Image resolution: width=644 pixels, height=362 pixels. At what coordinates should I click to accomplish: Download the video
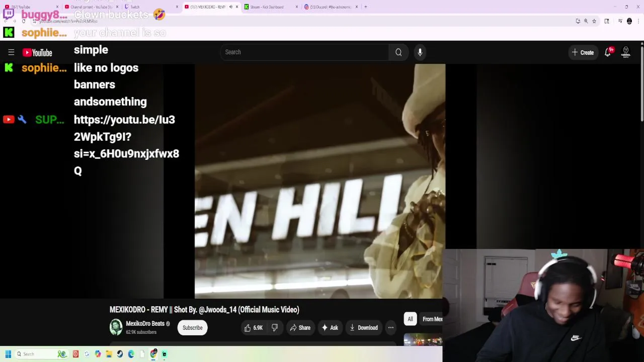364,328
